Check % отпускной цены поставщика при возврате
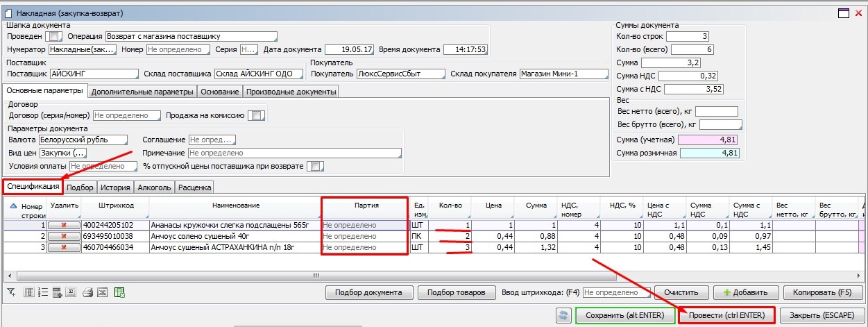This screenshot has width=868, height=327. (x=315, y=167)
